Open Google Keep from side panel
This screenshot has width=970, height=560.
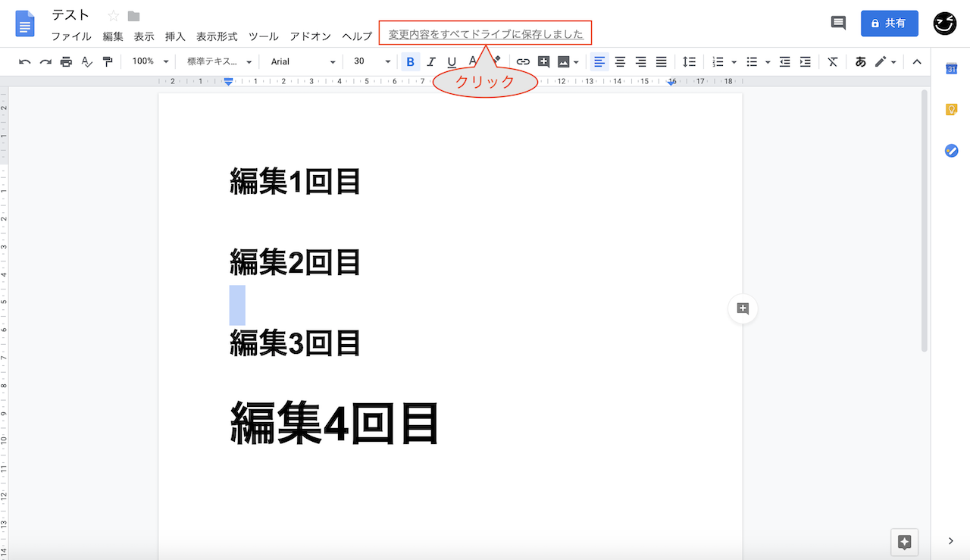click(x=952, y=110)
